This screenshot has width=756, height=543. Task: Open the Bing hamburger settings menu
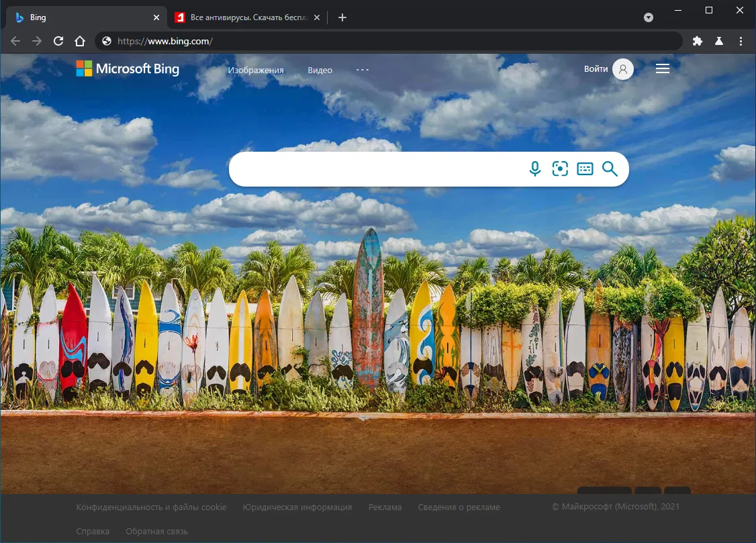coord(663,69)
